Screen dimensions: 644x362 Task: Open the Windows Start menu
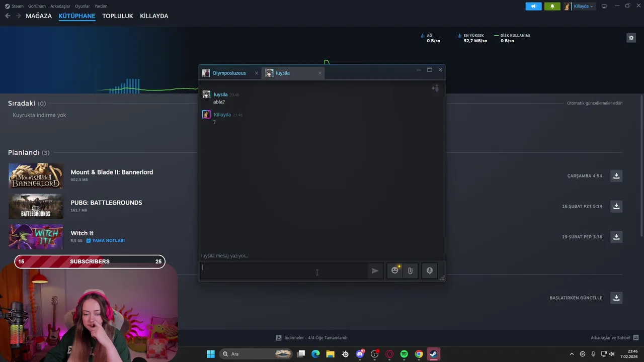coord(211,354)
